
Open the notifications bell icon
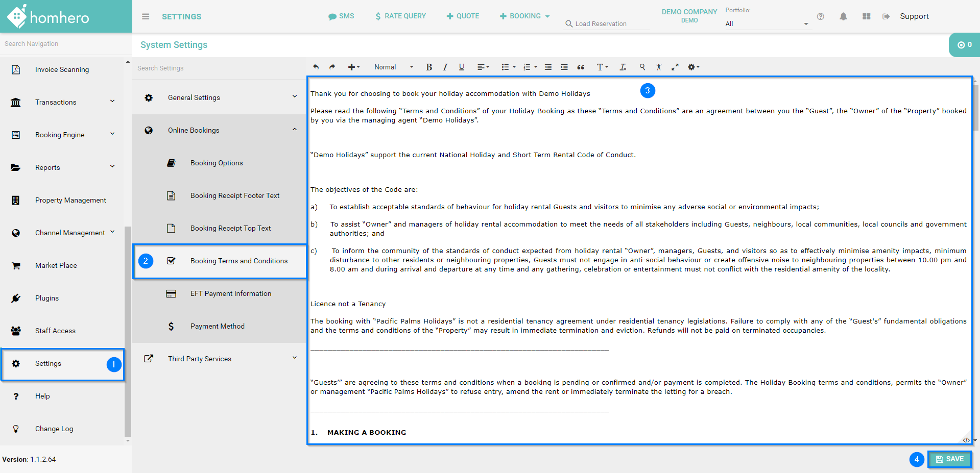(843, 16)
